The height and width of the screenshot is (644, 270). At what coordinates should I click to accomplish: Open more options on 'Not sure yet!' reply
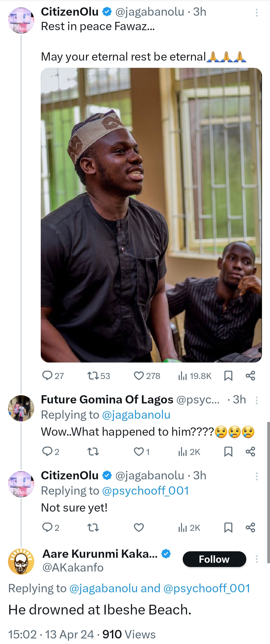[256, 476]
